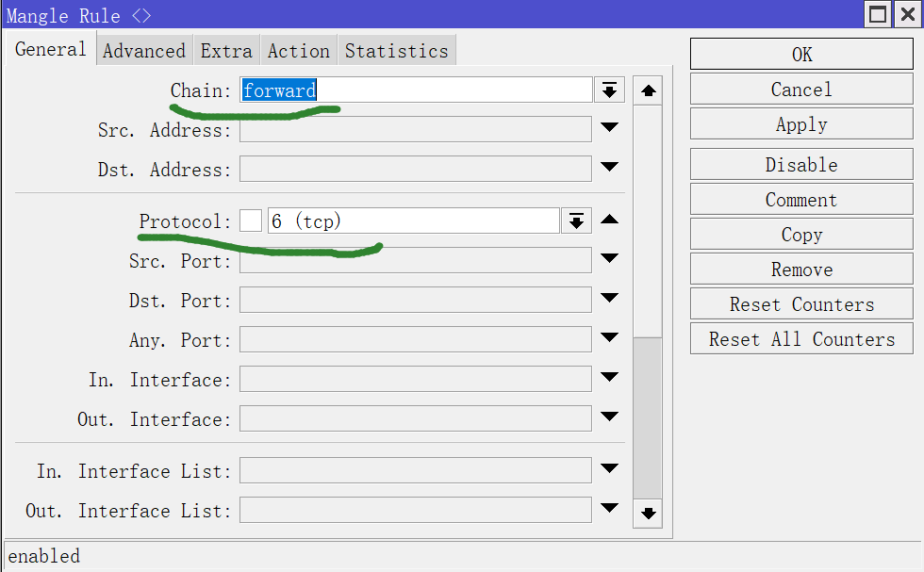924x572 pixels.
Task: Expand the Dst. Address field
Action: click(x=609, y=169)
